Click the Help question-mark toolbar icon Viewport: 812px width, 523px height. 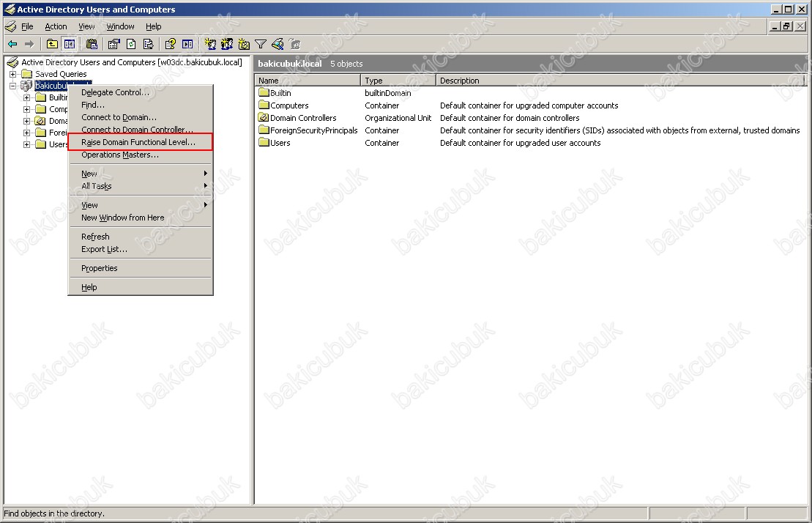point(171,45)
